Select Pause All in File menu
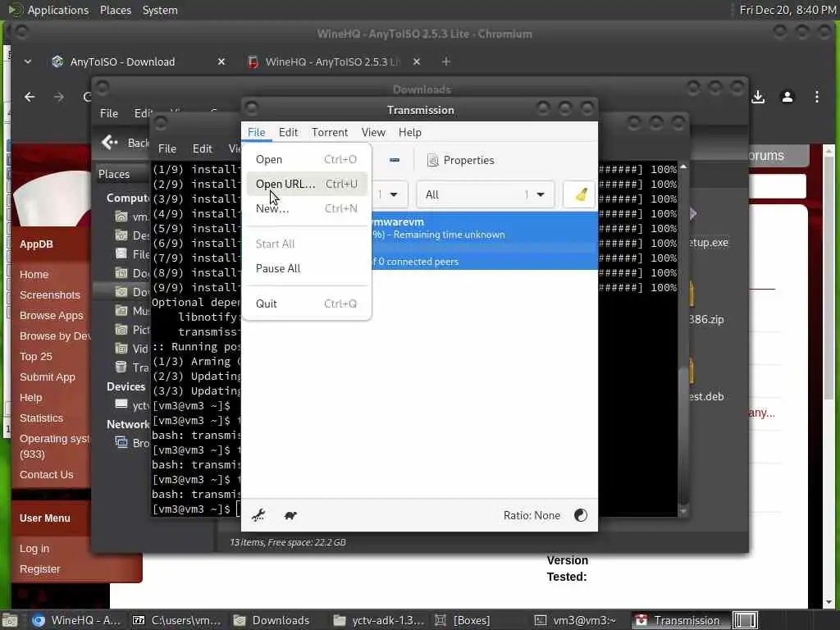The height and width of the screenshot is (630, 840). (307, 268)
